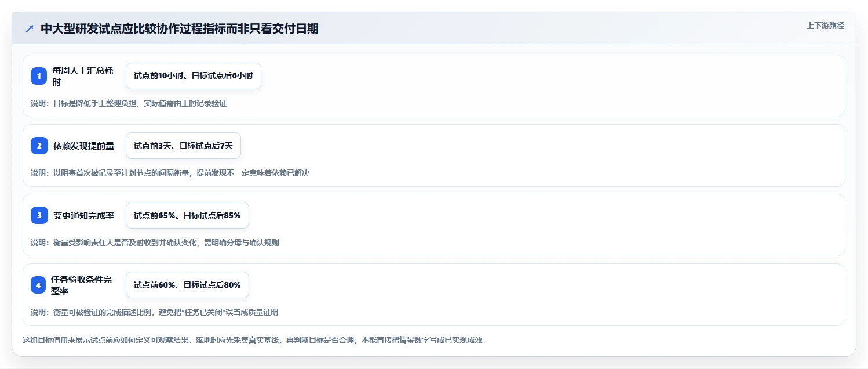Click the 任务验收条件完整率 metric label
Screen dimensions: 868x369
82,285
